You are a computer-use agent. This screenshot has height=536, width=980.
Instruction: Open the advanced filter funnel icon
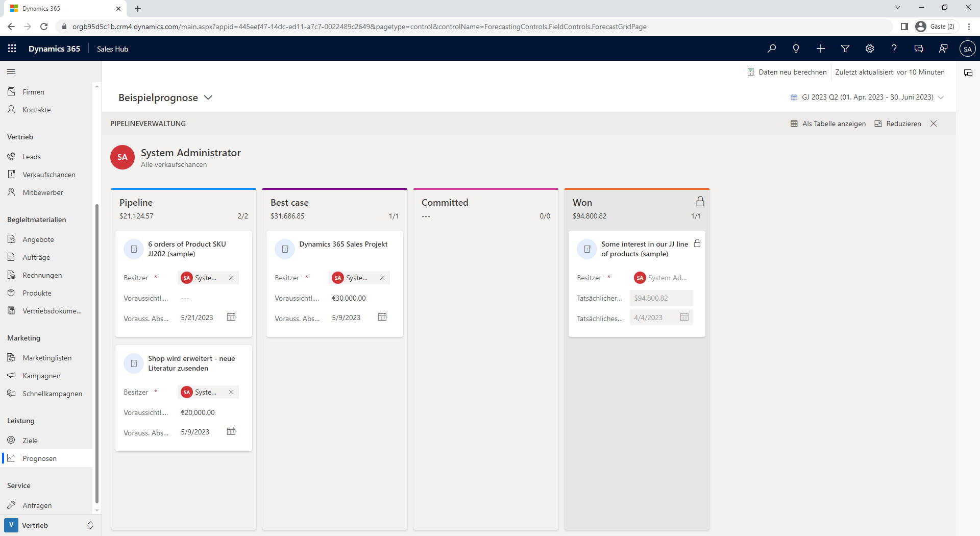pos(845,48)
